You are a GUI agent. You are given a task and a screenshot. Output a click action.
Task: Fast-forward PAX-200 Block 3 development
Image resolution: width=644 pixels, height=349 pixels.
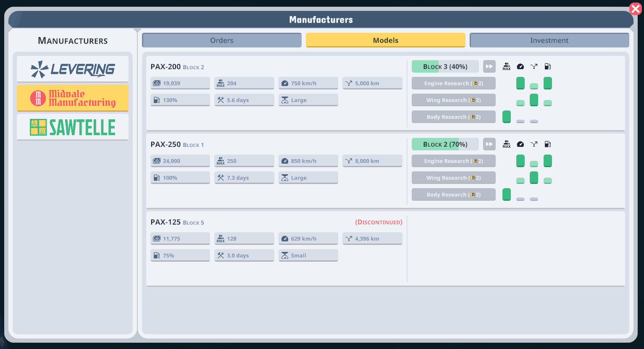tap(489, 66)
